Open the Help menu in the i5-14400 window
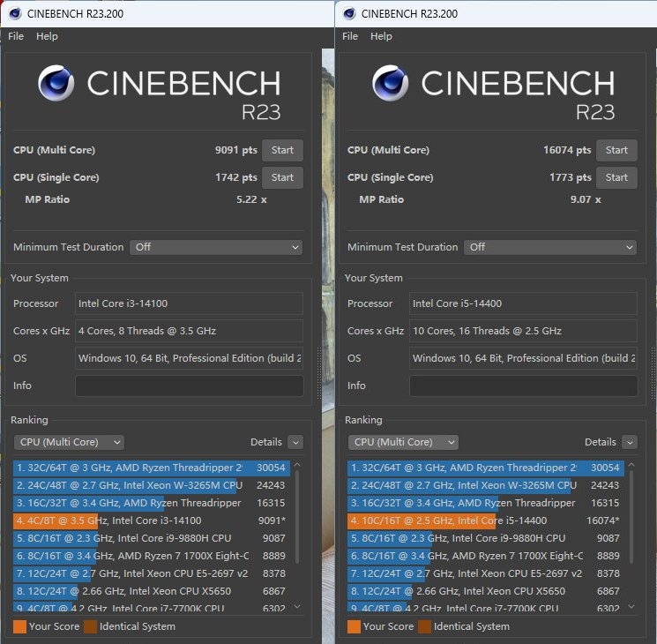 click(381, 36)
